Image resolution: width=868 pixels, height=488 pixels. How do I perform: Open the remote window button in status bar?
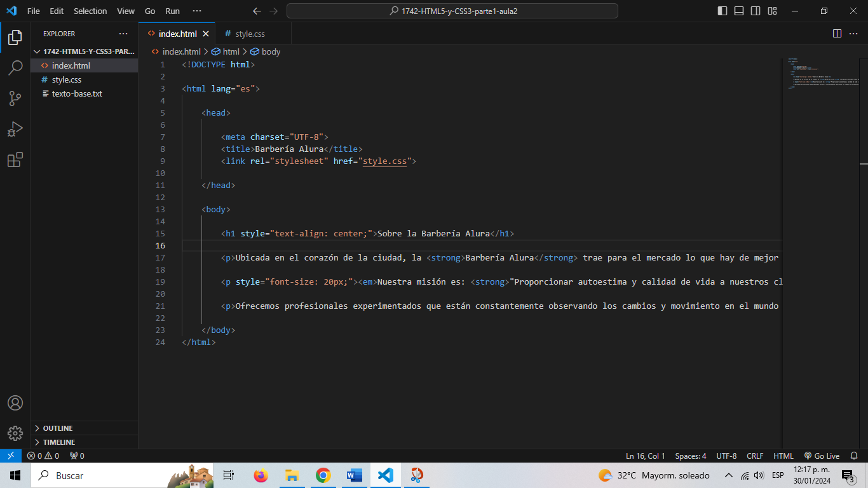(x=10, y=456)
